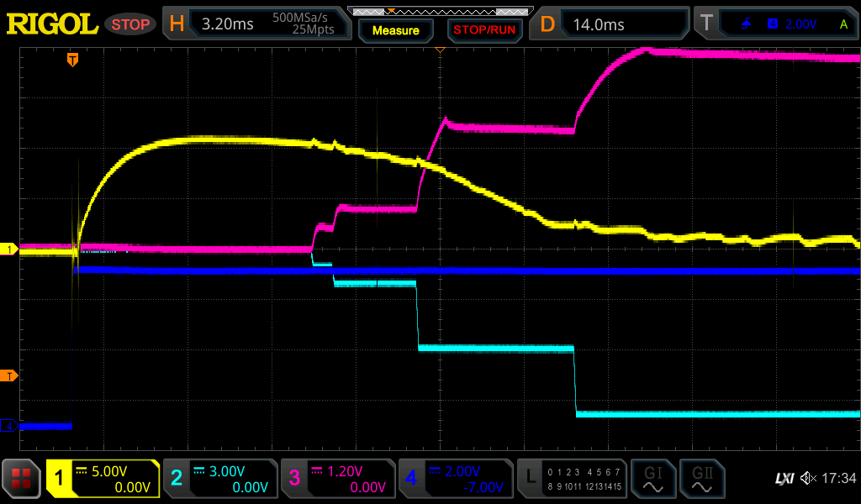Toggle channel 3 with 1.20V scale
The image size is (861, 504).
tap(337, 479)
